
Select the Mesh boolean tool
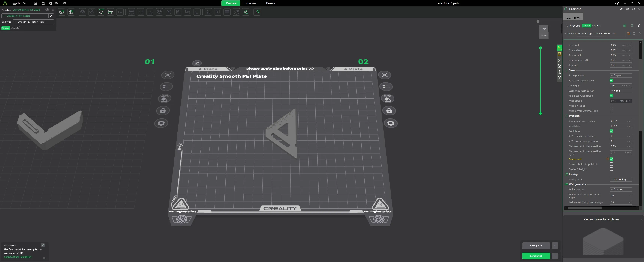tap(188, 12)
